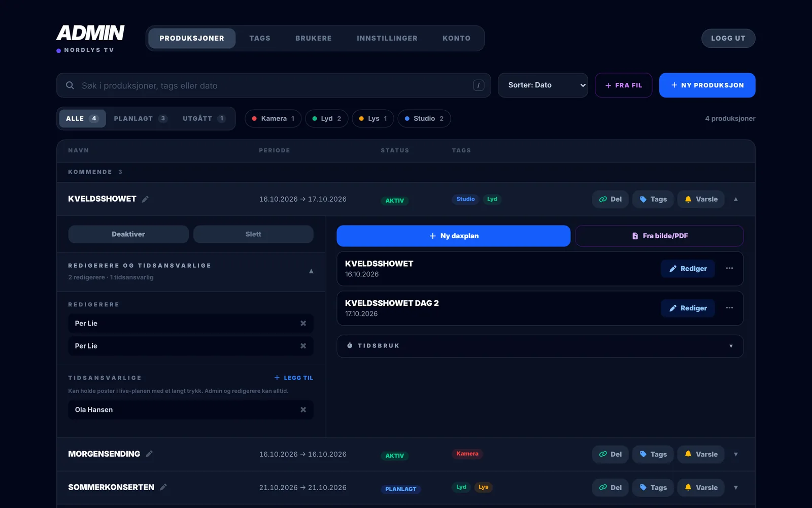
Task: Click the NY PRODUKSJON button
Action: [707, 85]
